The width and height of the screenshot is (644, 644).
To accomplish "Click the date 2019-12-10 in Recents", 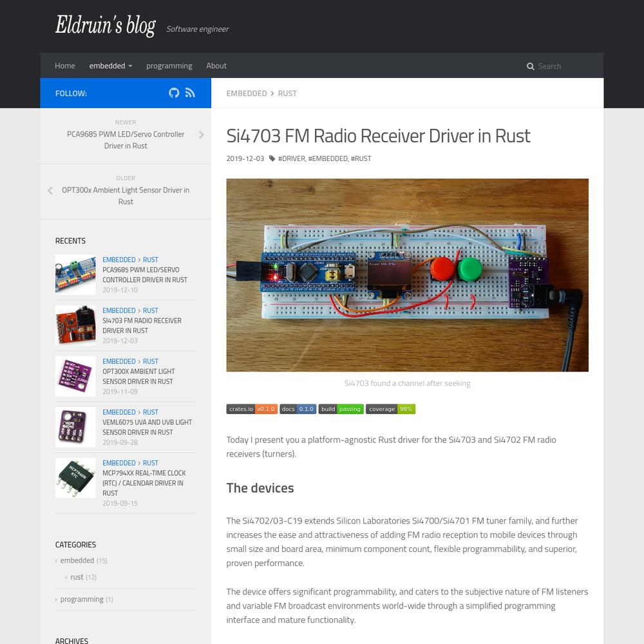I will click(x=120, y=290).
